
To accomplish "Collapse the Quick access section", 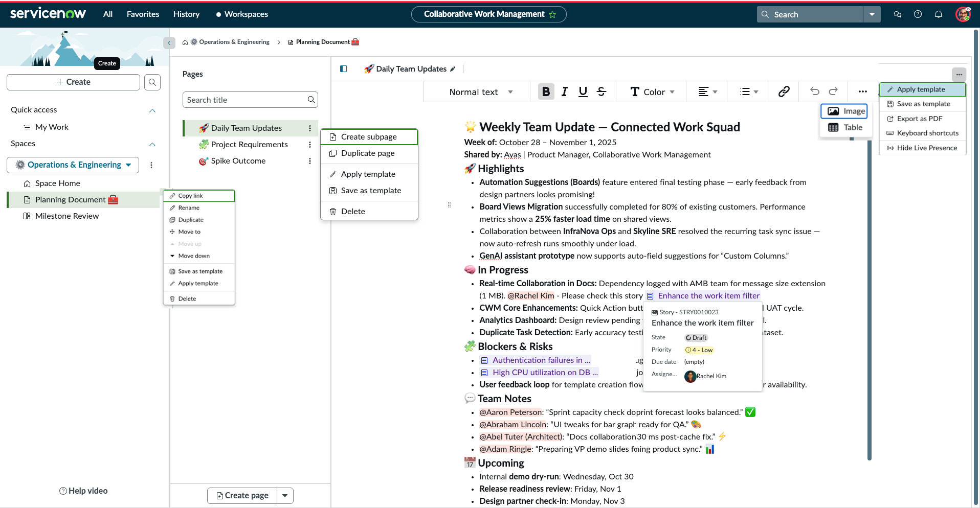I will [x=152, y=110].
